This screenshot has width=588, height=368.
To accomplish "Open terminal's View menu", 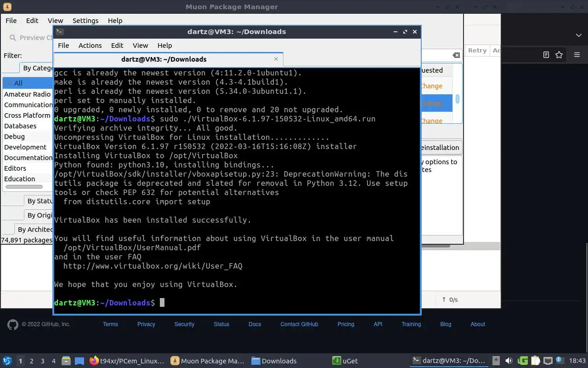I will click(140, 45).
